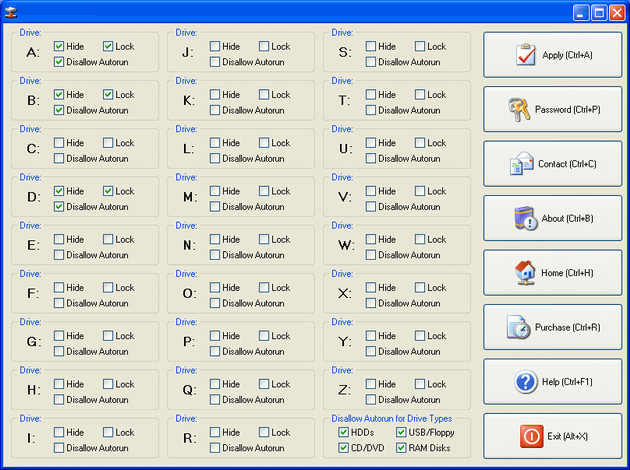Click the Home (Ctrl+H) button label
This screenshot has width=630, height=470.
(567, 273)
